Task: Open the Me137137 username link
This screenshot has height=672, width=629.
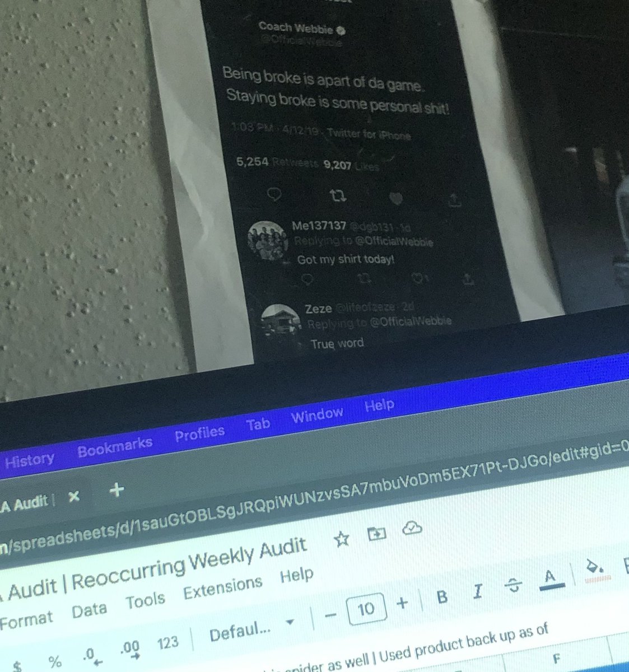Action: tap(319, 226)
